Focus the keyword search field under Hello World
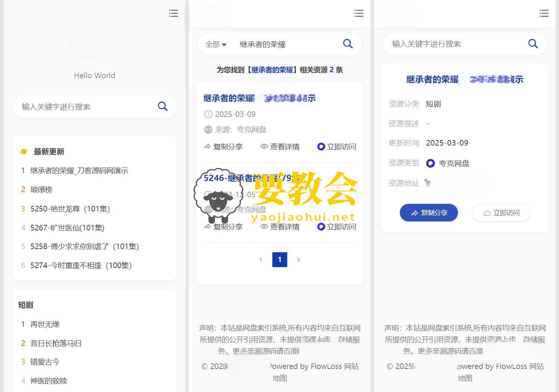559x392 pixels. click(x=86, y=107)
